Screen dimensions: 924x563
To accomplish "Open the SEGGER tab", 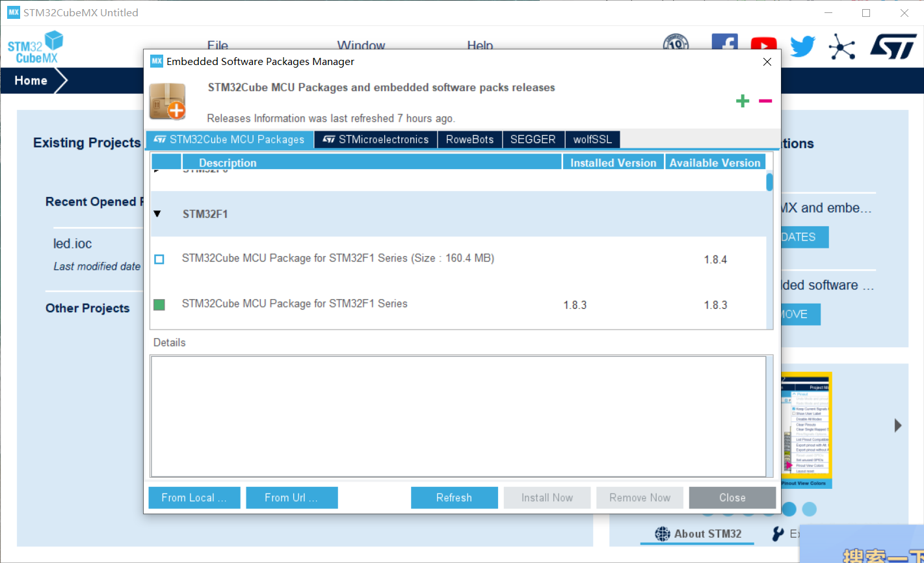I will tap(533, 140).
